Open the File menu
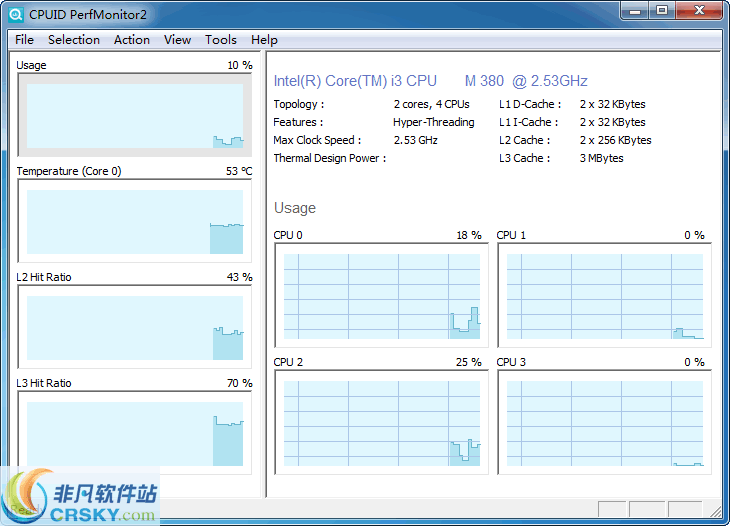730x526 pixels. pyautogui.click(x=24, y=40)
